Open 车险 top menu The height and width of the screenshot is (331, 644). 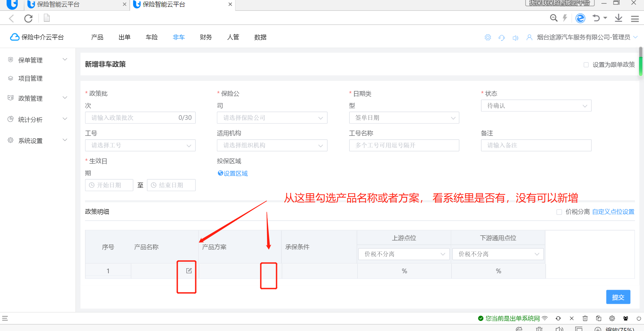pyautogui.click(x=152, y=37)
